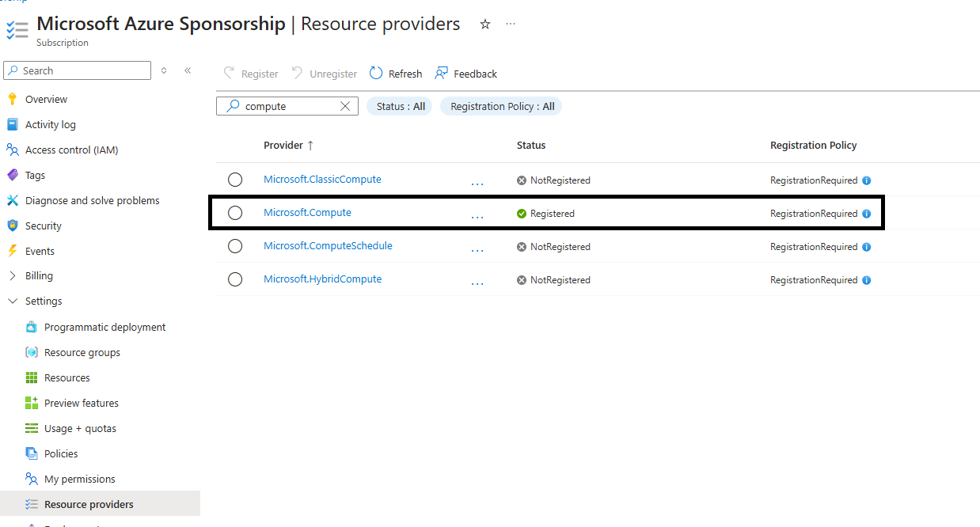The height and width of the screenshot is (527, 980).
Task: Click info icon next to Microsoft.Compute policy
Action: point(866,214)
